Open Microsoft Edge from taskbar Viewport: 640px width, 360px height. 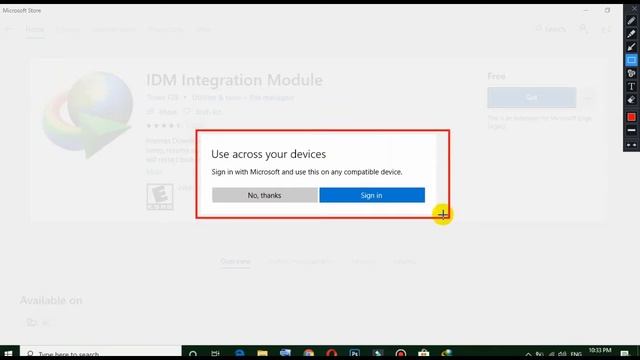240,353
